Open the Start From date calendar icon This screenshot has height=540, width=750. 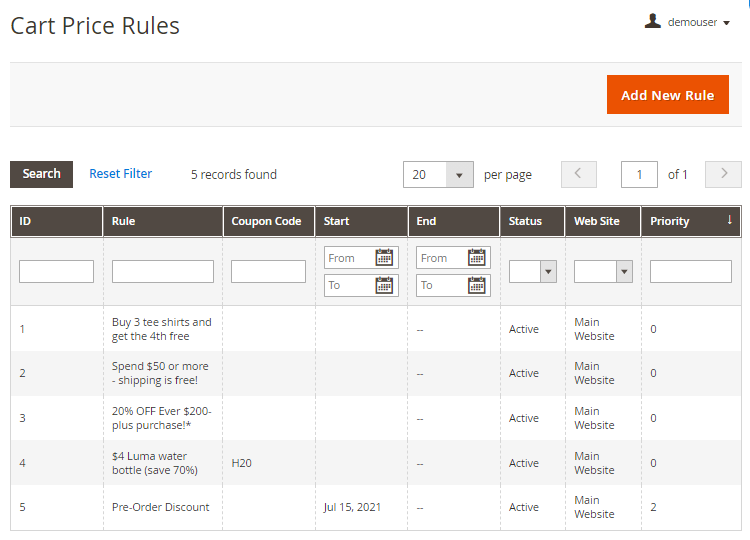click(384, 258)
